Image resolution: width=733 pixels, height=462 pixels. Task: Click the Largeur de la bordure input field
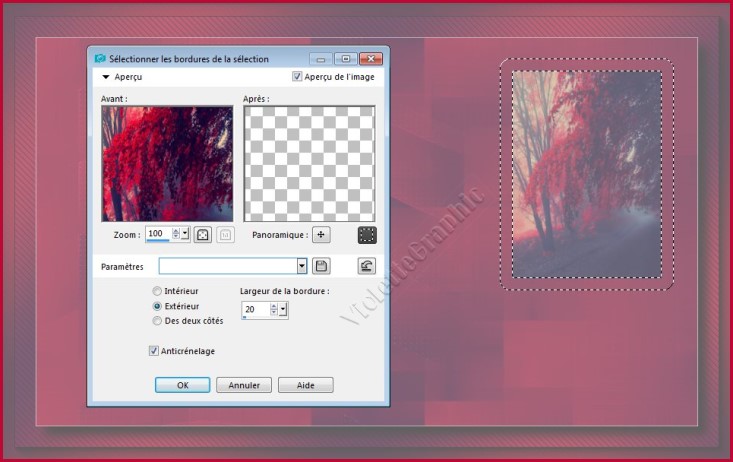pyautogui.click(x=255, y=310)
